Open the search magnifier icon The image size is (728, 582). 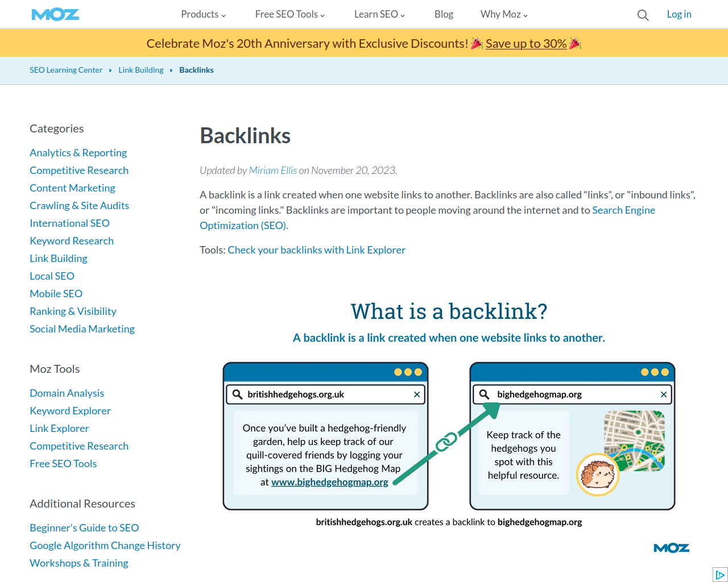[x=643, y=15]
